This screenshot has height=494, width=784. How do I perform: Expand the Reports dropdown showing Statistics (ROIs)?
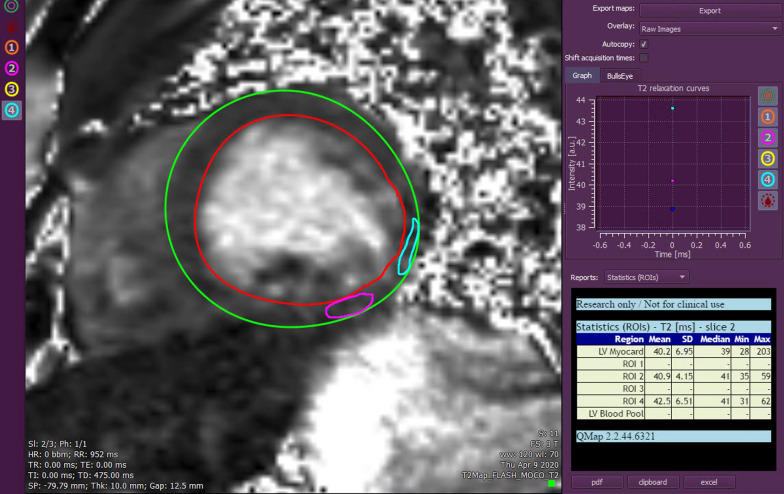tap(646, 276)
